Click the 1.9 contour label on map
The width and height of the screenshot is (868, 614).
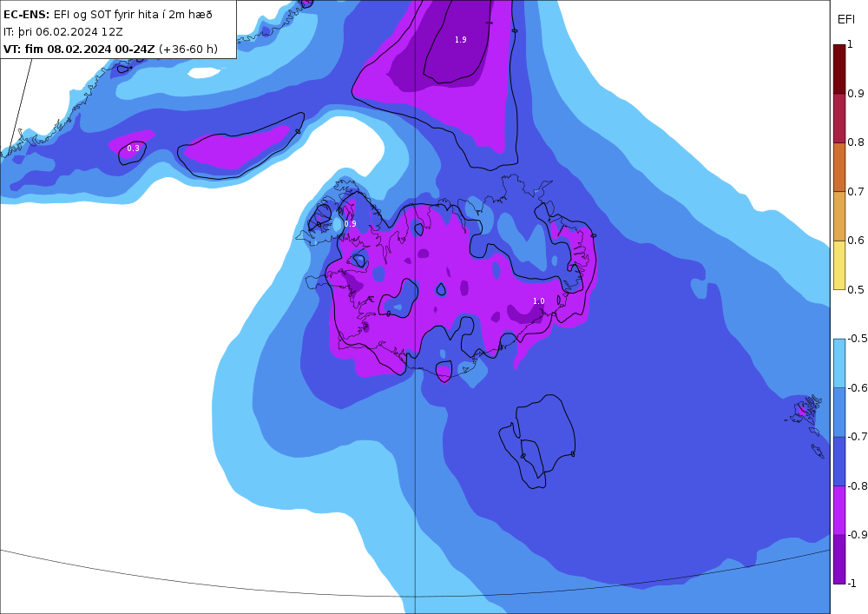[x=461, y=40]
